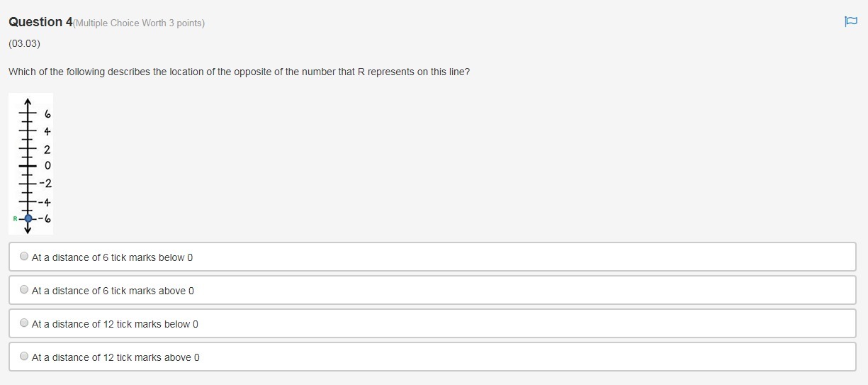The image size is (868, 385).
Task: Click the -6 label next to point R
Action: point(44,218)
